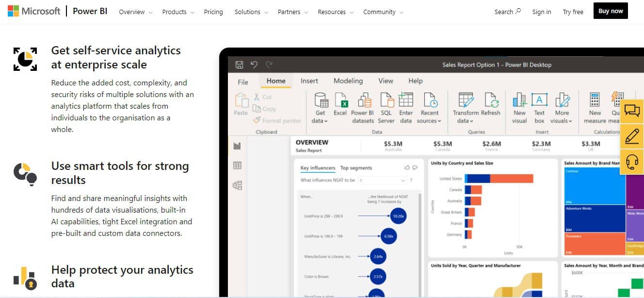Click the Microsoft logo
The height and width of the screenshot is (298, 644).
coord(34,11)
